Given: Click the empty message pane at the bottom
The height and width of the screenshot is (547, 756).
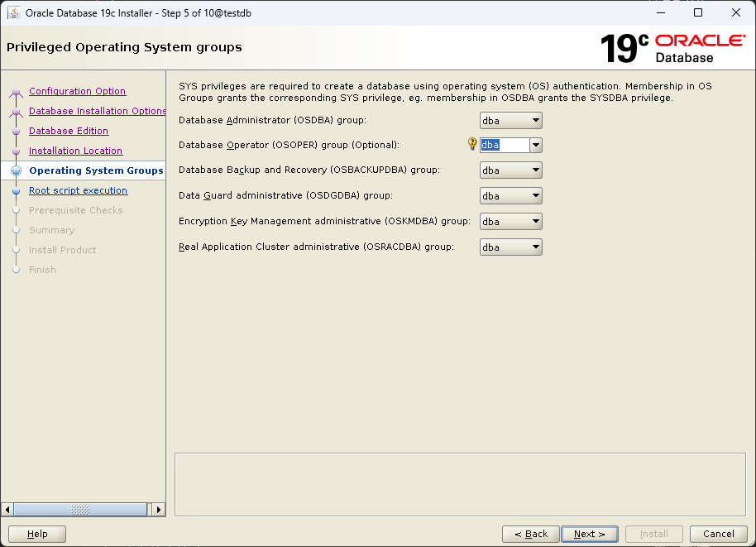Looking at the screenshot, I should pos(460,484).
